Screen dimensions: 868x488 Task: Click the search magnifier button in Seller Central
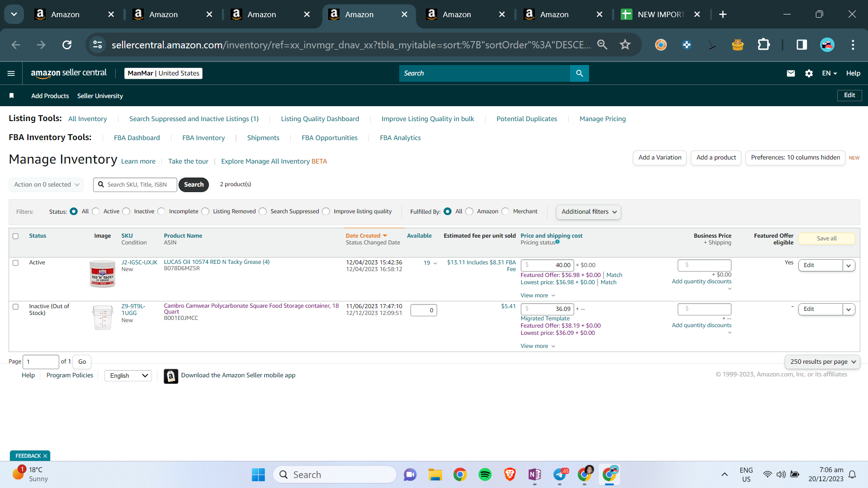[580, 73]
